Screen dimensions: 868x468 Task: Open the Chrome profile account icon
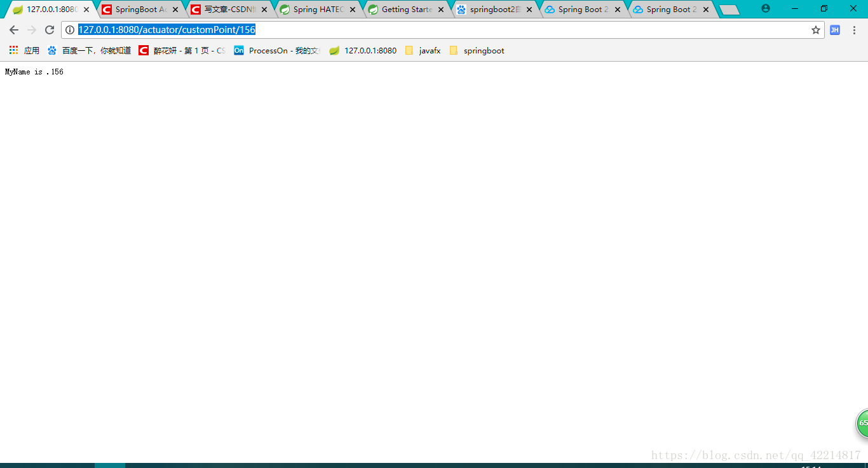tap(766, 9)
